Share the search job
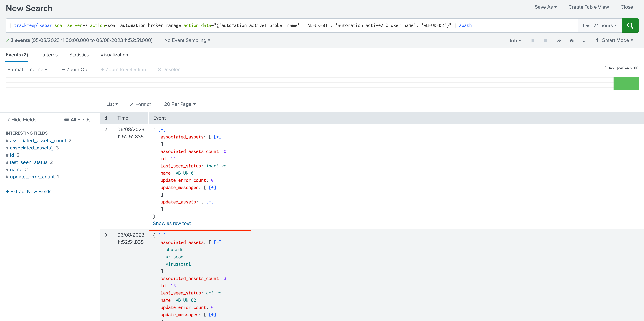 point(559,40)
